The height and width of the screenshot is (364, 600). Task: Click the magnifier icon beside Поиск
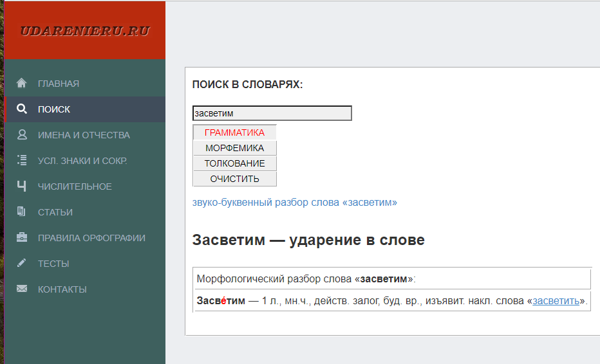tap(22, 109)
